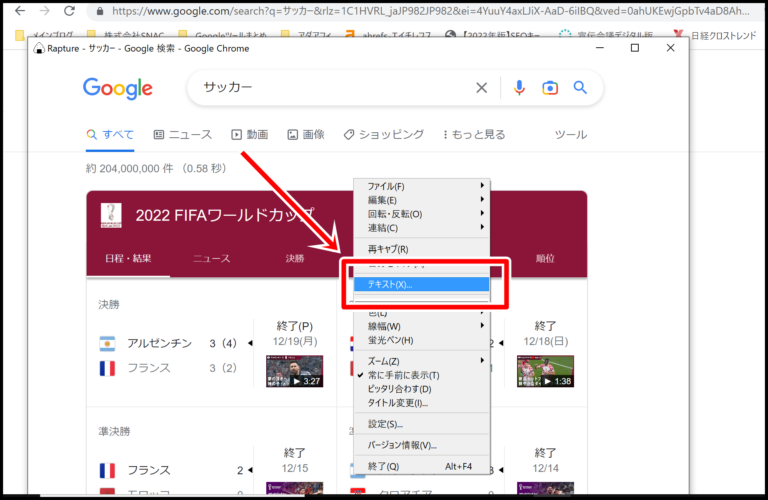Click the 準決勝 section heading
The width and height of the screenshot is (768, 500).
coord(114,431)
